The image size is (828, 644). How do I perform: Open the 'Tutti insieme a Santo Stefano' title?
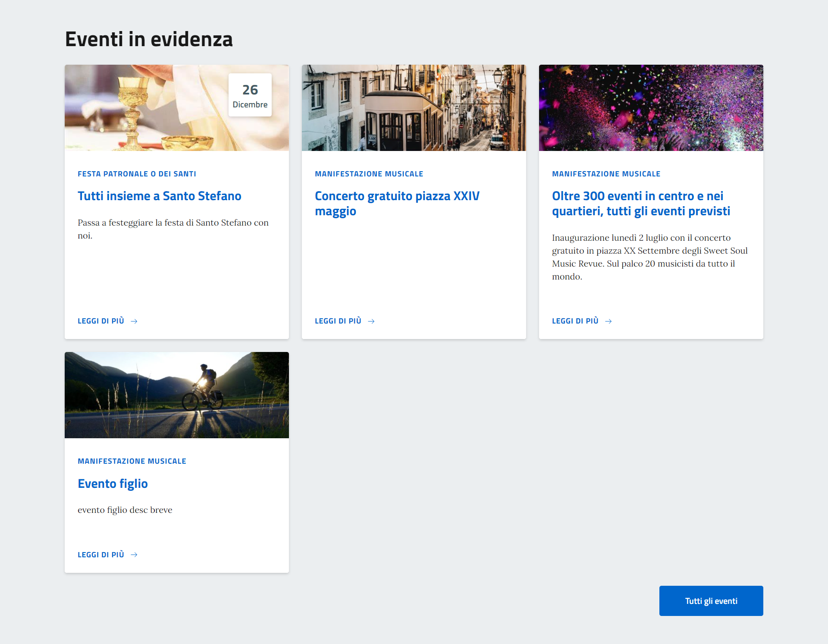pyautogui.click(x=159, y=196)
